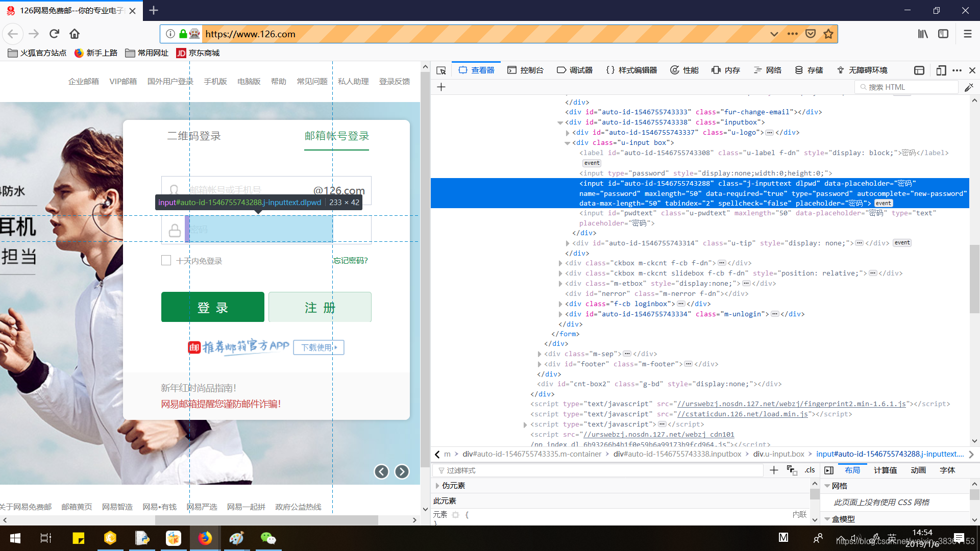Screen dimensions: 980x551
Task: Open the fingerprint2.min-1.6.1.js script link
Action: pos(792,404)
